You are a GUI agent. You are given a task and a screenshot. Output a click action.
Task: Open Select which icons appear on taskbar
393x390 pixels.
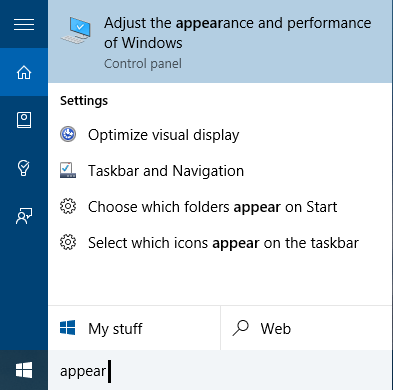(x=220, y=242)
